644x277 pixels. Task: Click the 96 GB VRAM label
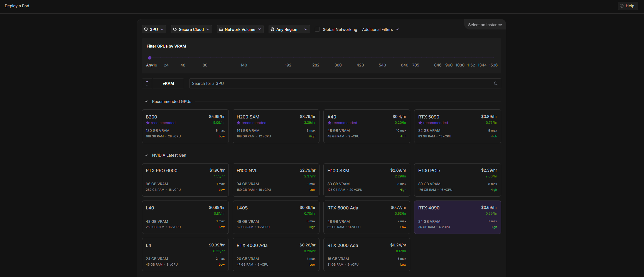pyautogui.click(x=157, y=184)
